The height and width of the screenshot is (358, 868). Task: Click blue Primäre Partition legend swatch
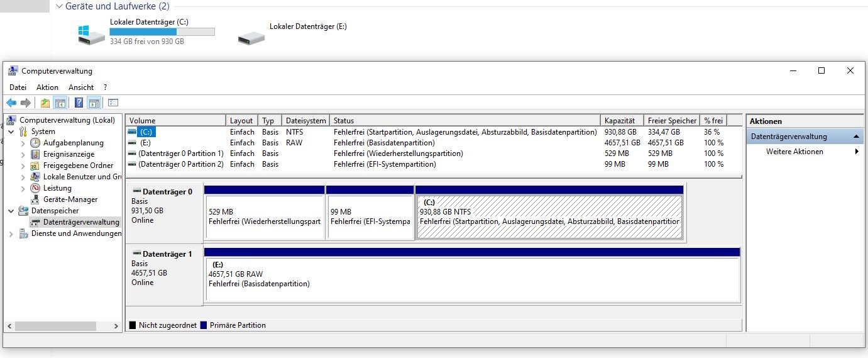[x=203, y=325]
